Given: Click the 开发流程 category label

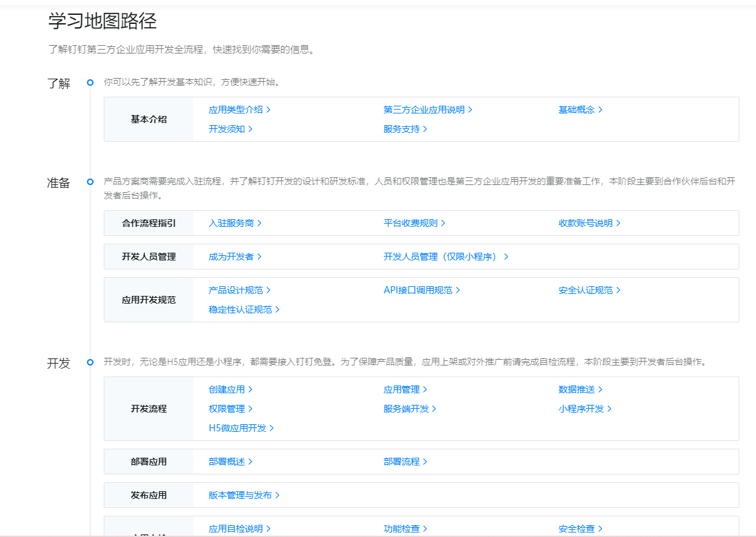Looking at the screenshot, I should click(148, 409).
